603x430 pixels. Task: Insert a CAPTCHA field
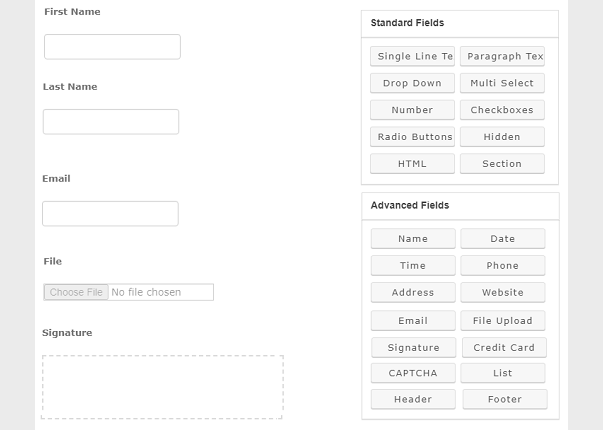pyautogui.click(x=413, y=373)
